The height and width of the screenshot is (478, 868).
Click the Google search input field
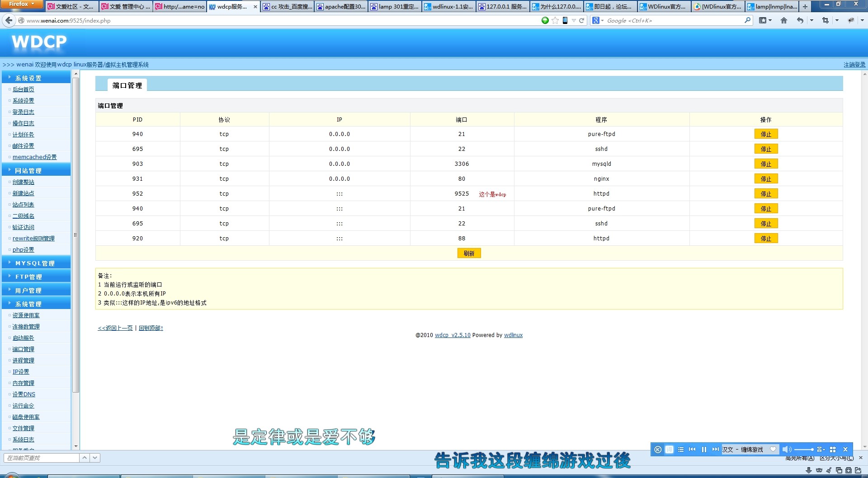click(674, 20)
